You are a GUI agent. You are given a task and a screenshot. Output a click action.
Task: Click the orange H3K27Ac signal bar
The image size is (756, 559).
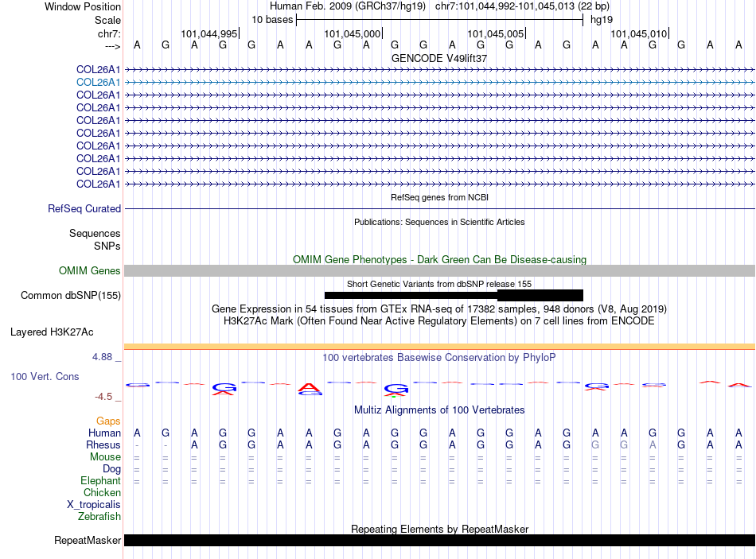(439, 347)
